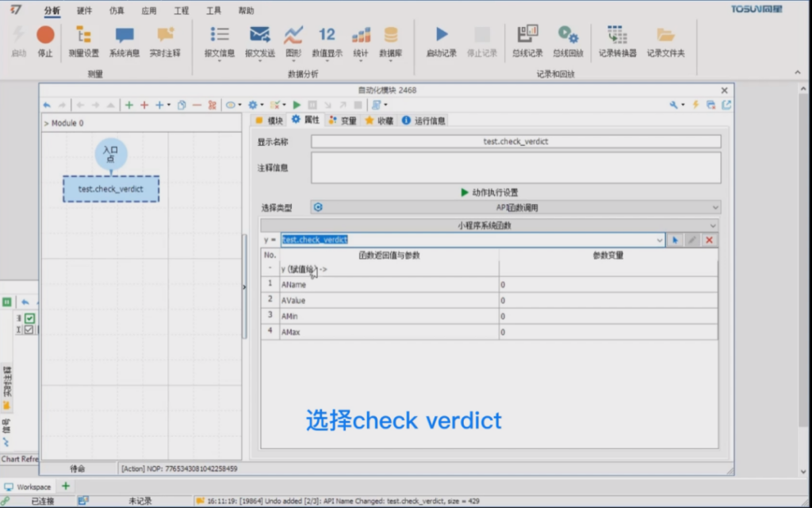
Task: Click the red scissors cut icon
Action: pyautogui.click(x=212, y=106)
